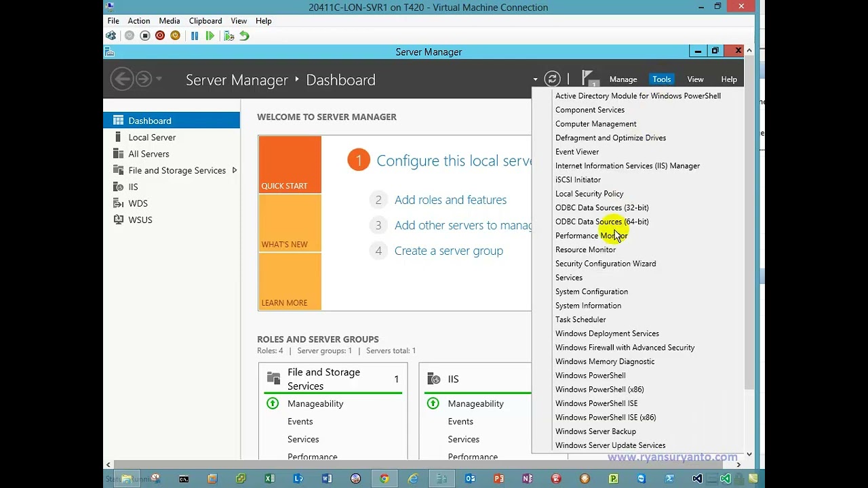Click the green Revert arrow icon
Screen dimensions: 868x488
point(244,36)
